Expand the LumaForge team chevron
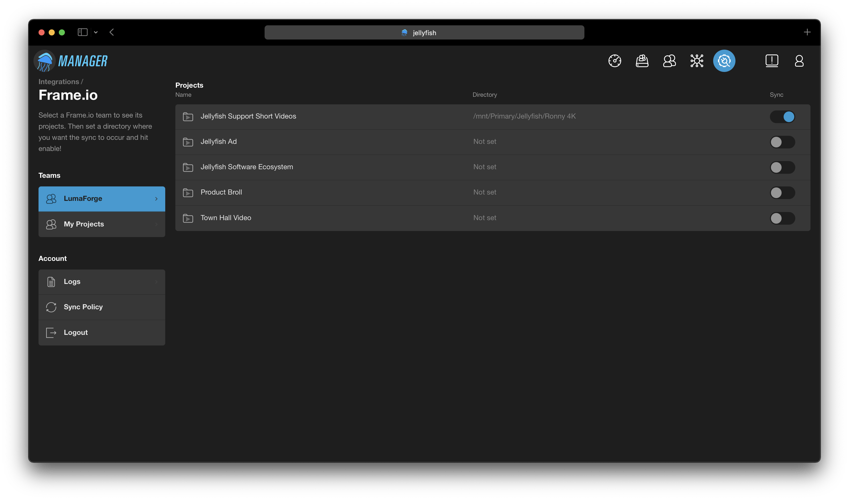Screen dimensions: 849x500 point(156,199)
